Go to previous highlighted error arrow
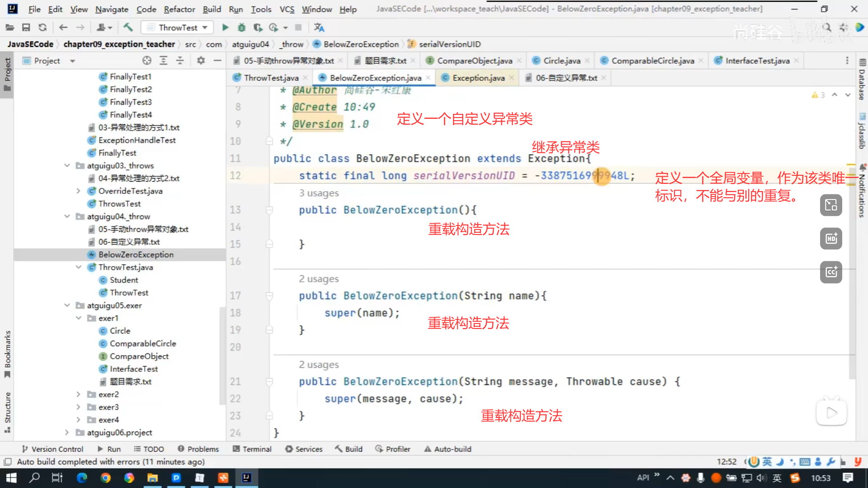The width and height of the screenshot is (868, 488). 835,95
